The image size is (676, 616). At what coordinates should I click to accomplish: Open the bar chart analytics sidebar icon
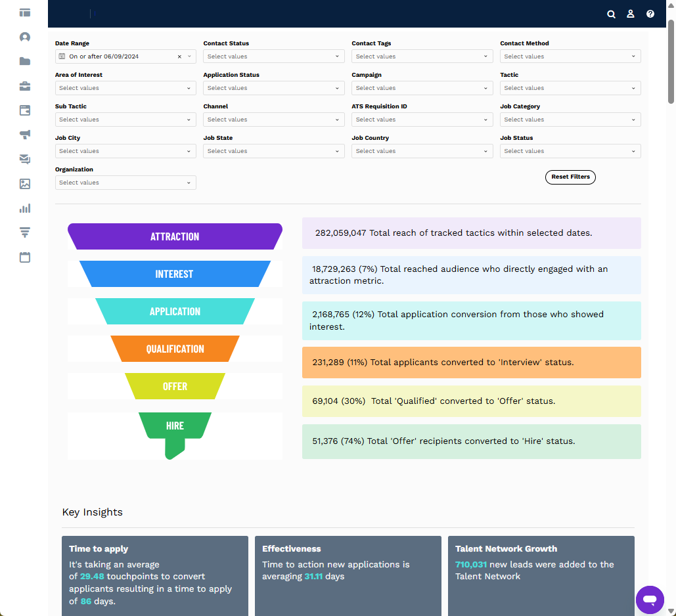pos(25,208)
